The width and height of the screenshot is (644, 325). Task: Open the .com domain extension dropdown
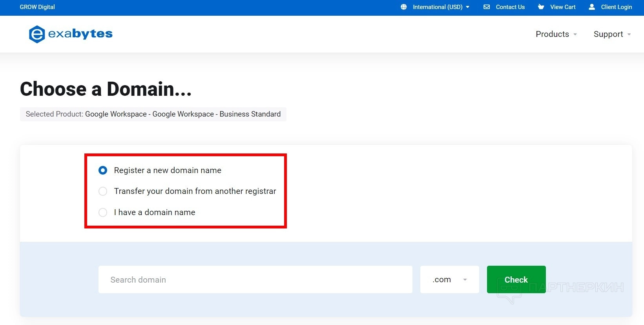pyautogui.click(x=449, y=279)
